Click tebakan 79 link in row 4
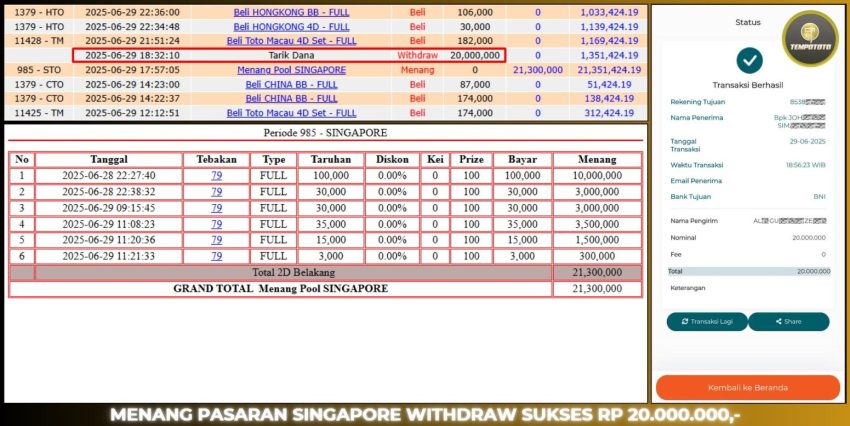This screenshot has height=426, width=850. pyautogui.click(x=216, y=224)
